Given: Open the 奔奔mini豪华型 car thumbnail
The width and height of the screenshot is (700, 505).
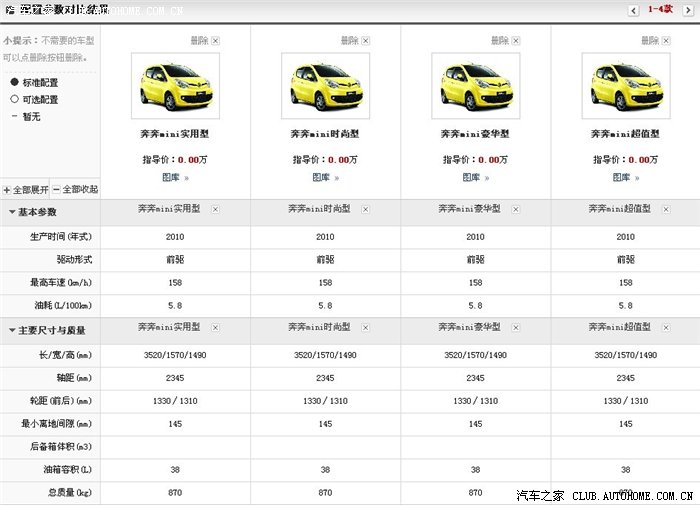Looking at the screenshot, I should [476, 86].
